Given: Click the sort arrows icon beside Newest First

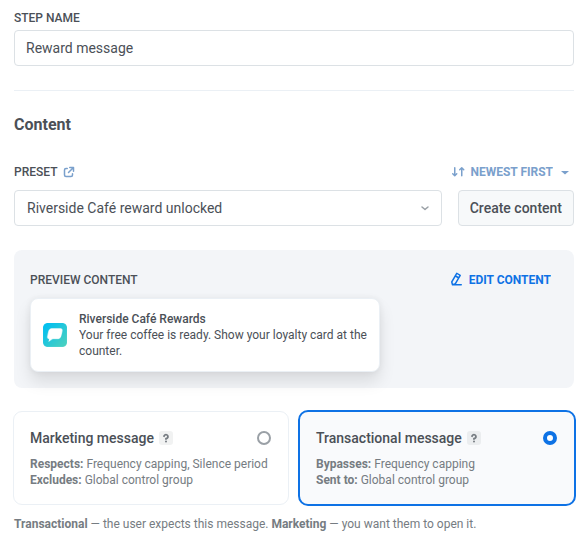Looking at the screenshot, I should (x=458, y=172).
